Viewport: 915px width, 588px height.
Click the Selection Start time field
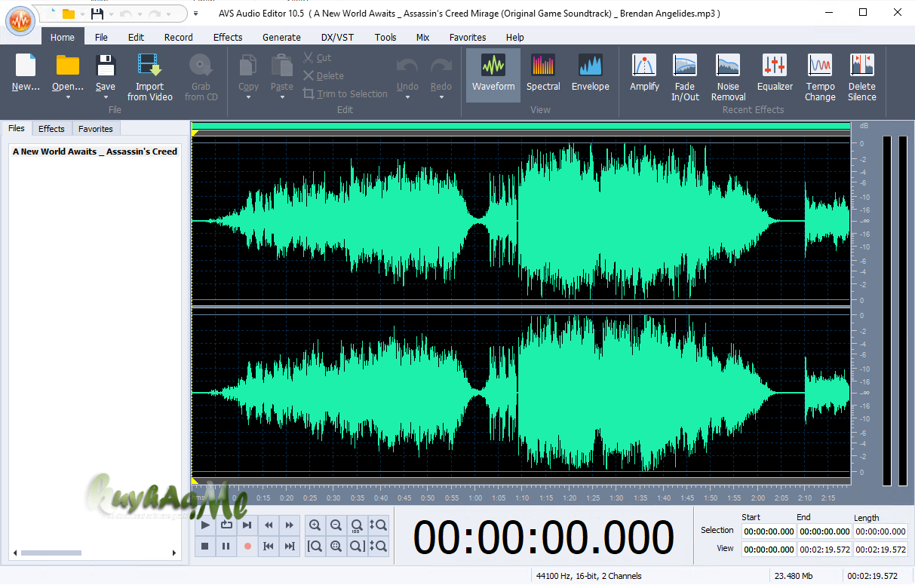coord(768,531)
